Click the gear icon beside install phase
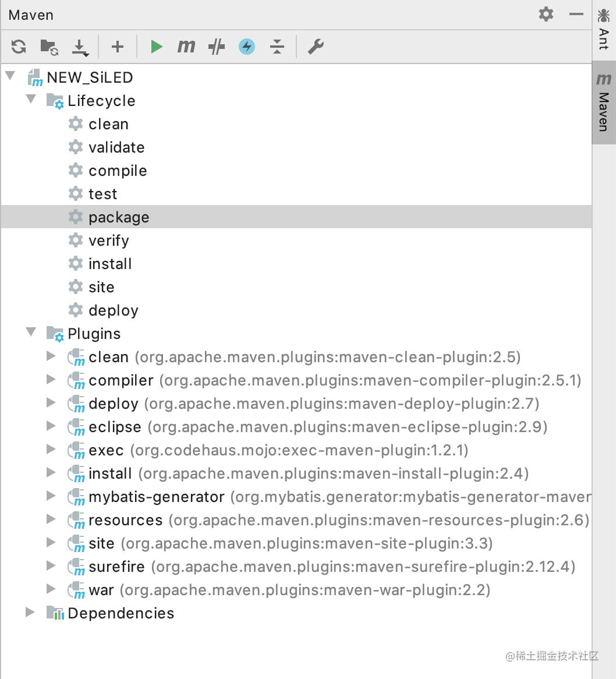Viewport: 616px width, 679px height. tap(76, 263)
